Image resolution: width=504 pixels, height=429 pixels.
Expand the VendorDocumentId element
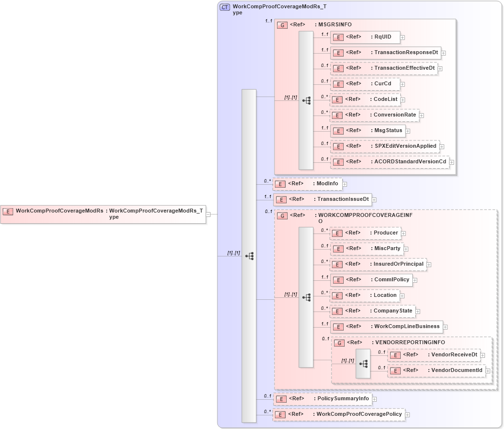coord(489,370)
